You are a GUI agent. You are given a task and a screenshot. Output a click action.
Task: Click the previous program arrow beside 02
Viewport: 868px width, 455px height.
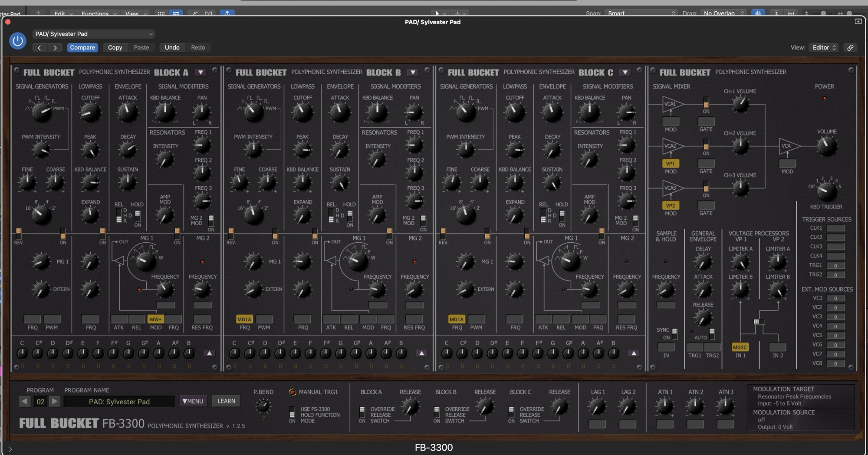point(25,402)
